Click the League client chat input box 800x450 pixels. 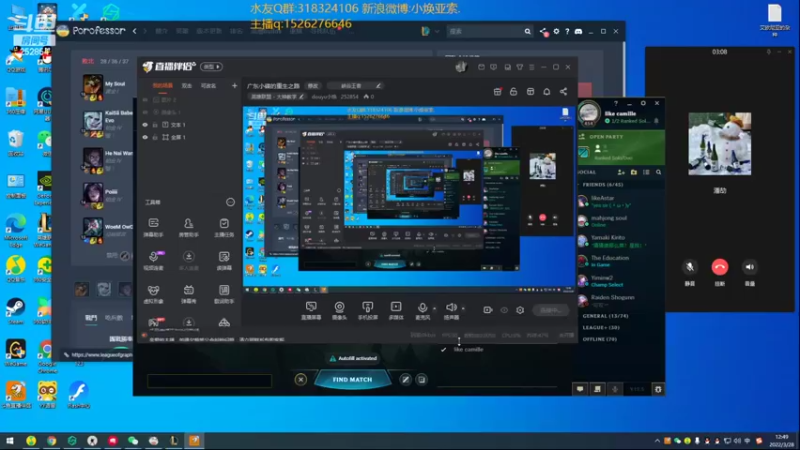coord(209,381)
